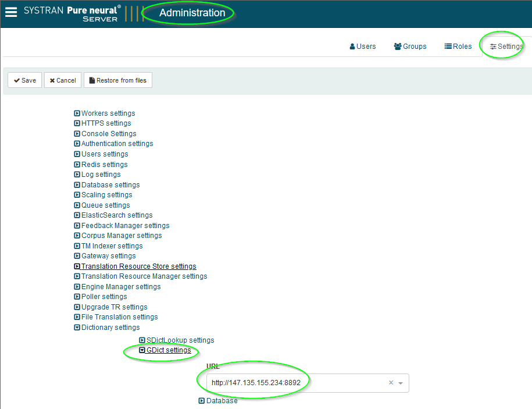Open File Translation settings section
This screenshot has width=532, height=409.
(x=120, y=317)
